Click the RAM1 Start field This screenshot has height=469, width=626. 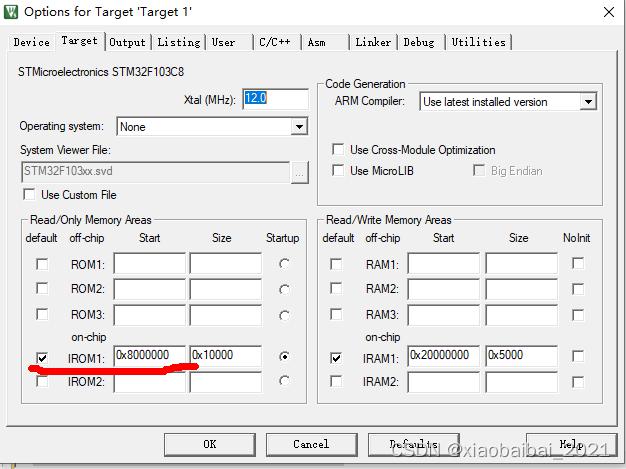click(444, 263)
